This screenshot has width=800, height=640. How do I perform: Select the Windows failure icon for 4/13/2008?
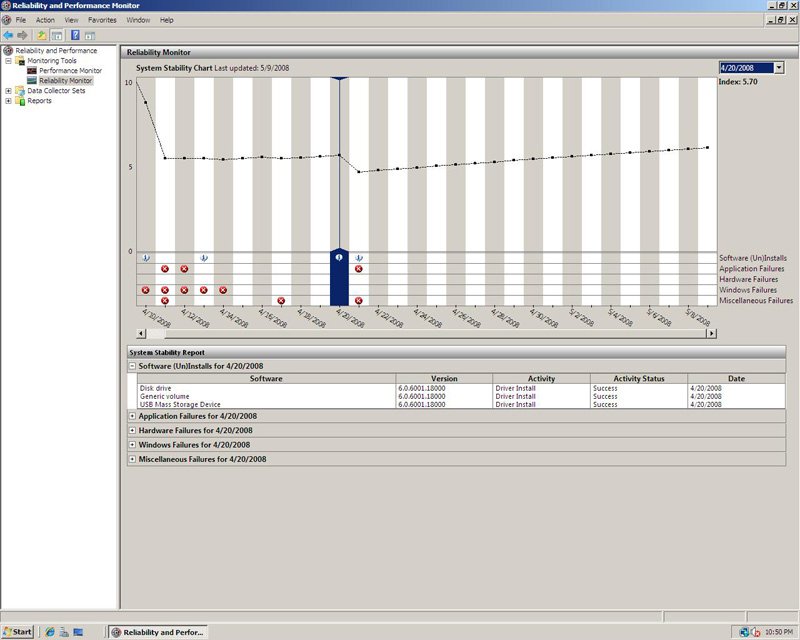tap(204, 290)
